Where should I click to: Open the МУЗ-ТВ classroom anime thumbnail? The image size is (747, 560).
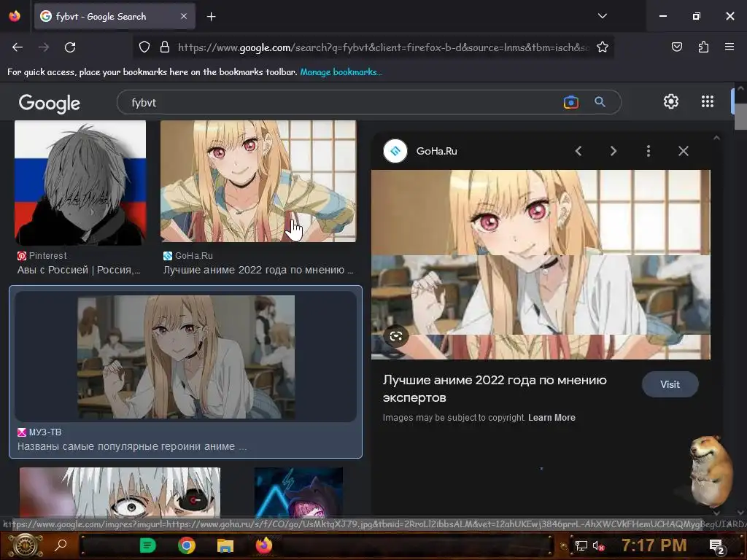coord(186,357)
